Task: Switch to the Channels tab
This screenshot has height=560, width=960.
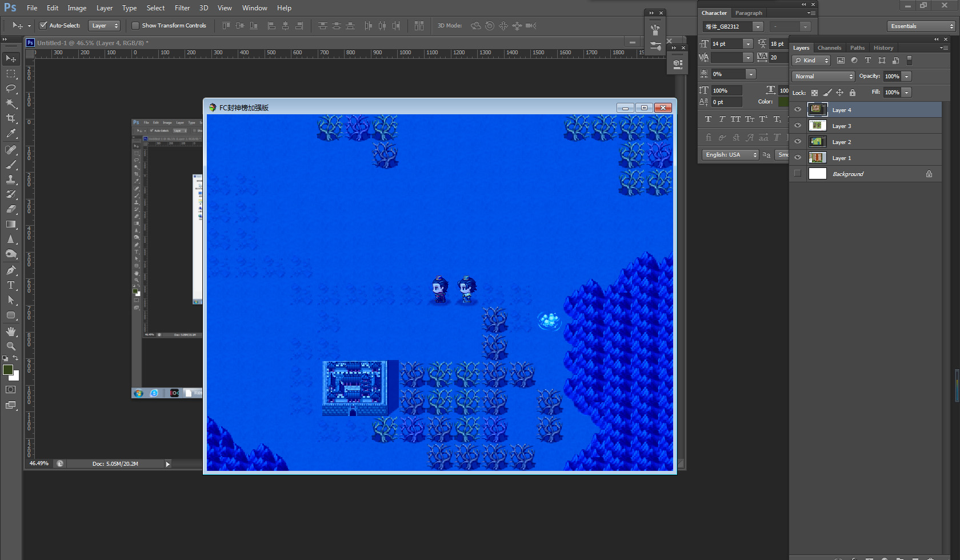Action: pos(829,48)
